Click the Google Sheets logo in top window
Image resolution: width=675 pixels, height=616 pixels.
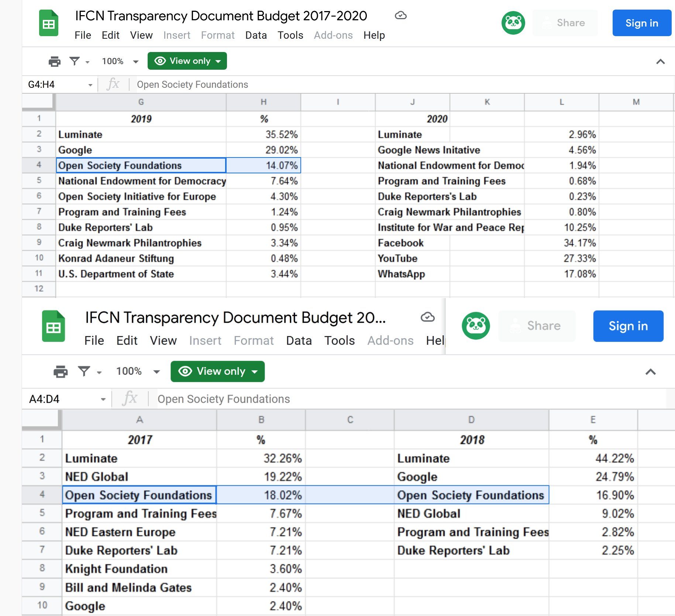[x=49, y=23]
